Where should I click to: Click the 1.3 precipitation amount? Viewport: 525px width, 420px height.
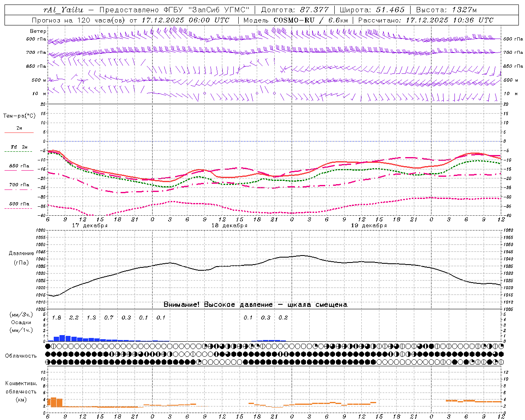pyautogui.click(x=91, y=318)
